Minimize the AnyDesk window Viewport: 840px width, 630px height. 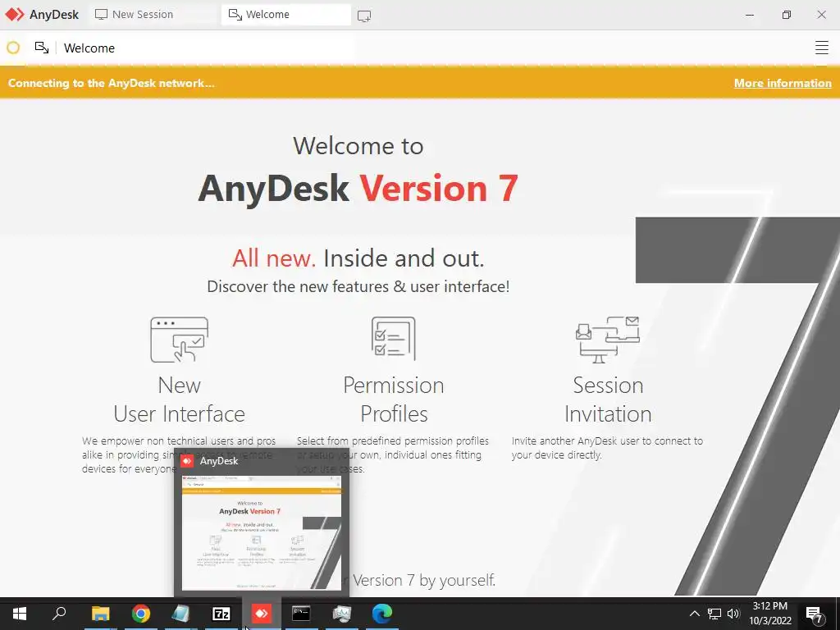point(750,15)
